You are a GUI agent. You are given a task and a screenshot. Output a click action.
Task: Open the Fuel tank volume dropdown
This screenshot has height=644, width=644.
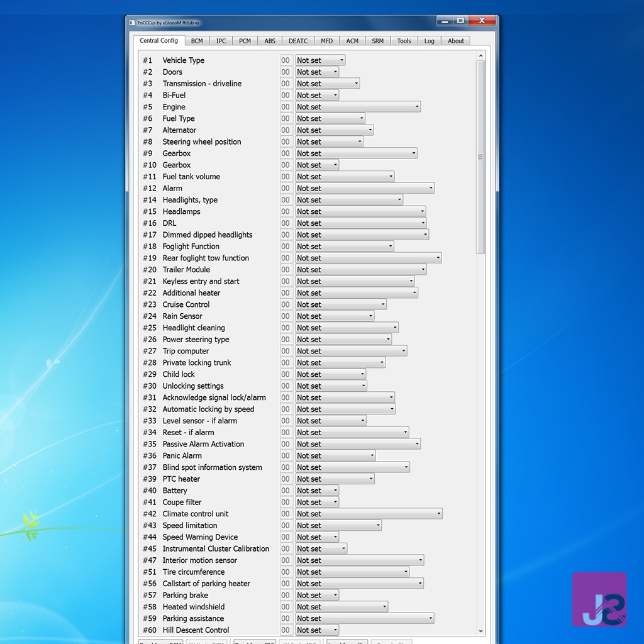345,177
